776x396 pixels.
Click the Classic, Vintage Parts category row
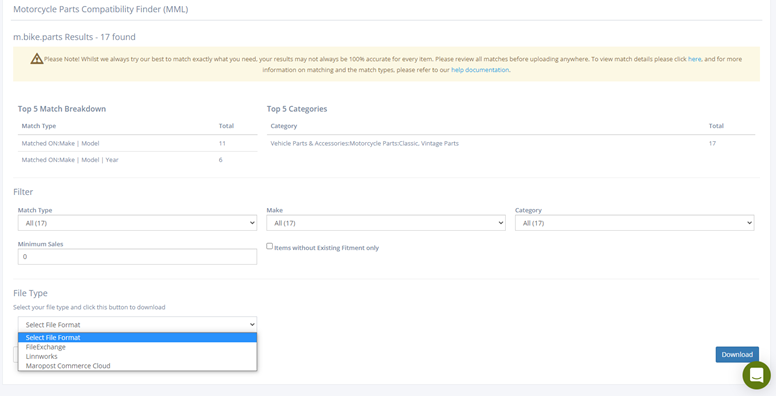pos(511,143)
